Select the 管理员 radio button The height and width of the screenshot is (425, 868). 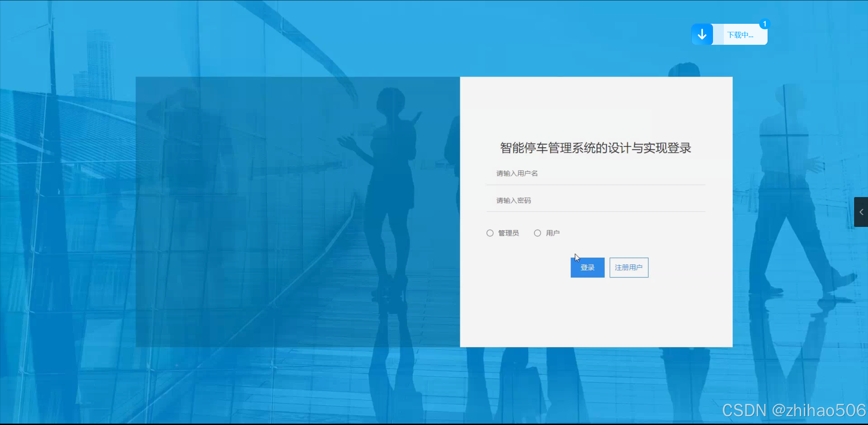click(x=490, y=233)
